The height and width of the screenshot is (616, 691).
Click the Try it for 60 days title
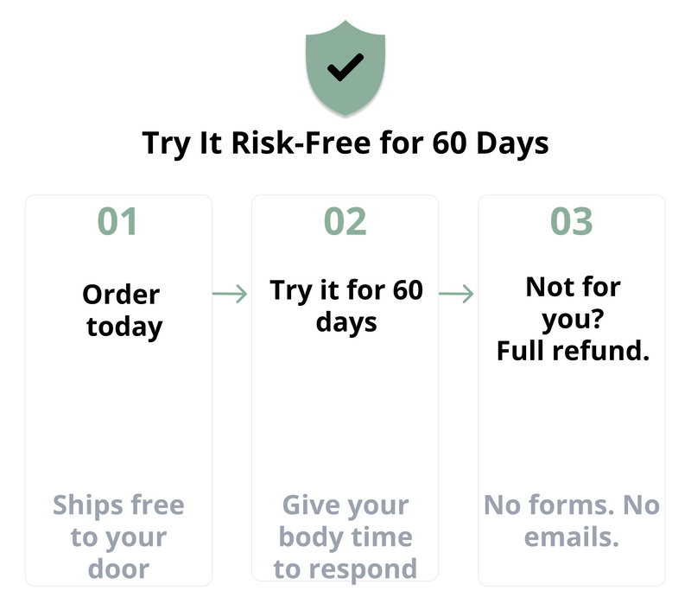346,305
